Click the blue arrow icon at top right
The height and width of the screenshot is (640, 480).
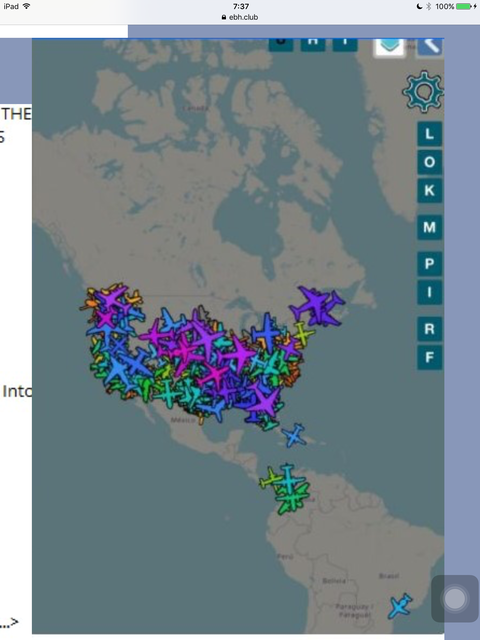point(430,47)
